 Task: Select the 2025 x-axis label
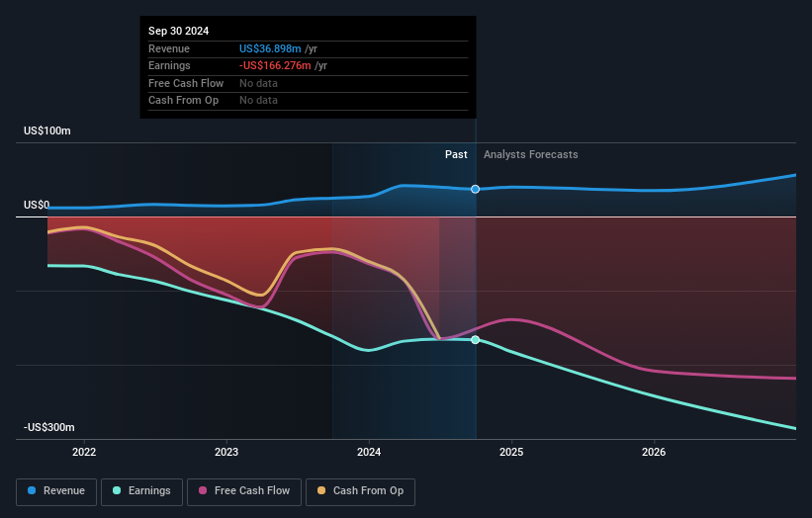[511, 453]
